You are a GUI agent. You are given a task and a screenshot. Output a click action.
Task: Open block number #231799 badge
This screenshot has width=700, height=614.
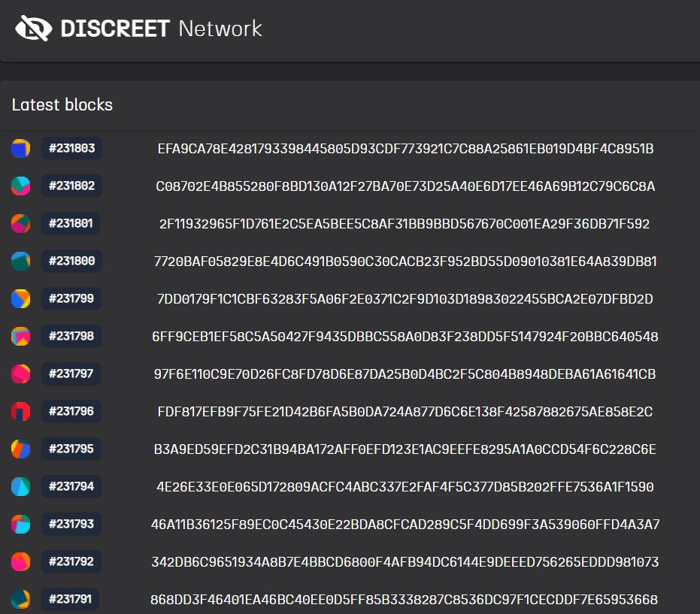pos(71,298)
